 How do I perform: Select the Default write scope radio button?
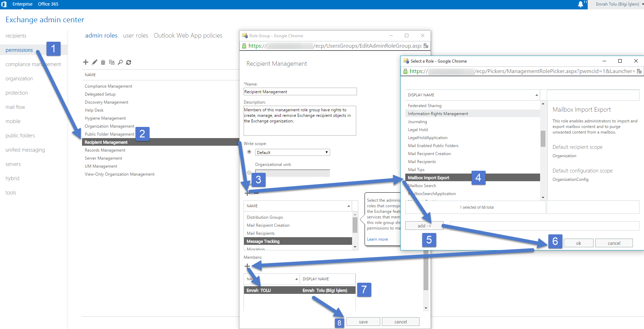click(x=249, y=152)
